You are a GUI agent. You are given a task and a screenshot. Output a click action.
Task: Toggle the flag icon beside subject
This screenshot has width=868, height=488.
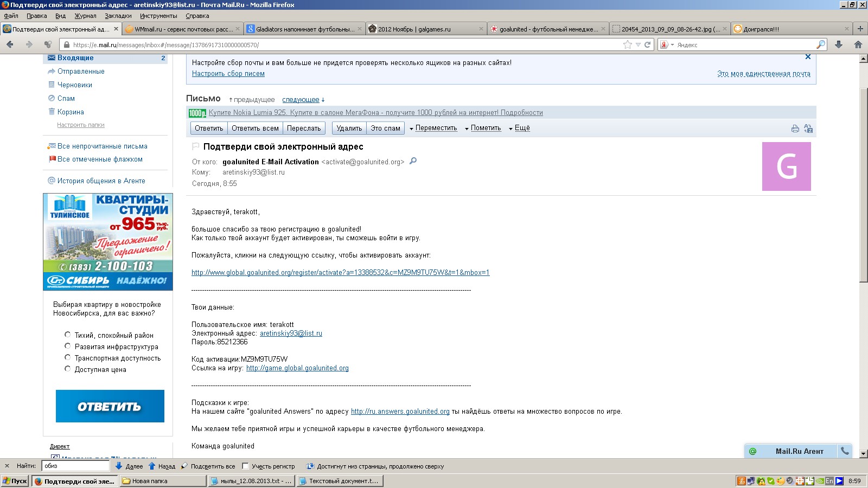pyautogui.click(x=196, y=146)
